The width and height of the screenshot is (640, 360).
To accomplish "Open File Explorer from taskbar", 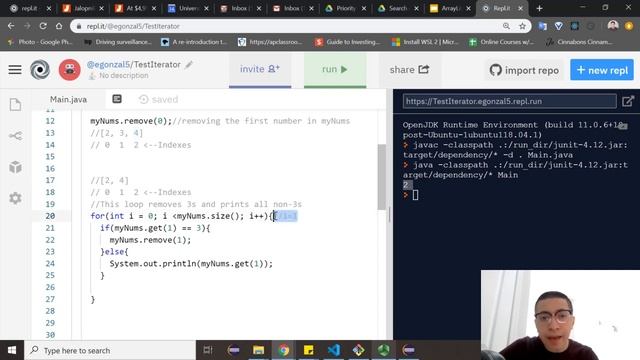I will (258, 350).
